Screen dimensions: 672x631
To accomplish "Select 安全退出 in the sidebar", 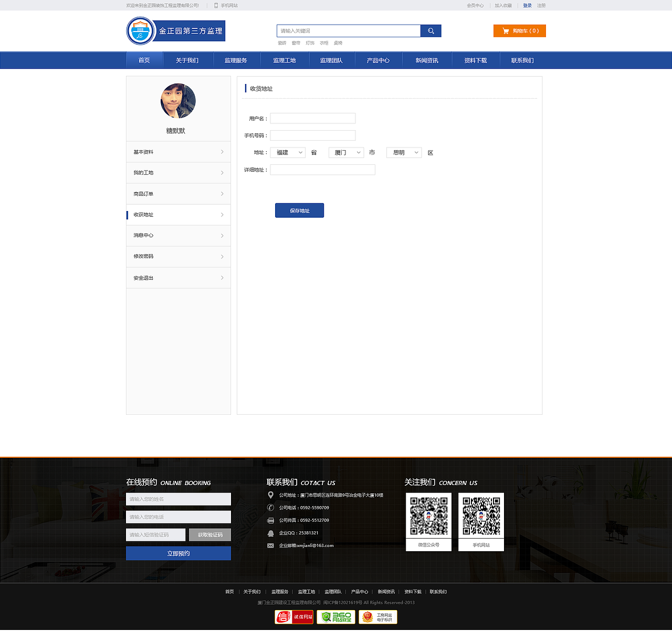I will [x=178, y=278].
